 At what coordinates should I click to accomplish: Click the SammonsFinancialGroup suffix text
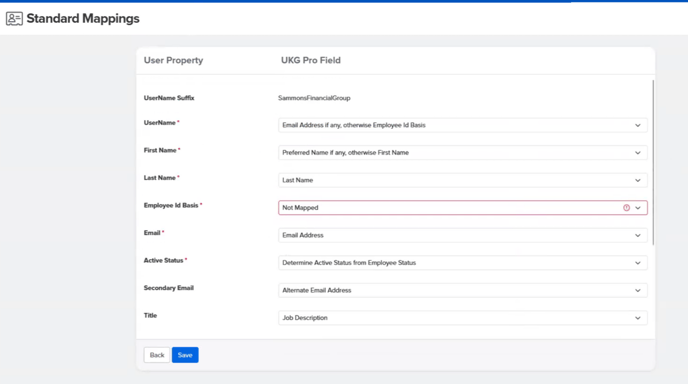coord(314,98)
